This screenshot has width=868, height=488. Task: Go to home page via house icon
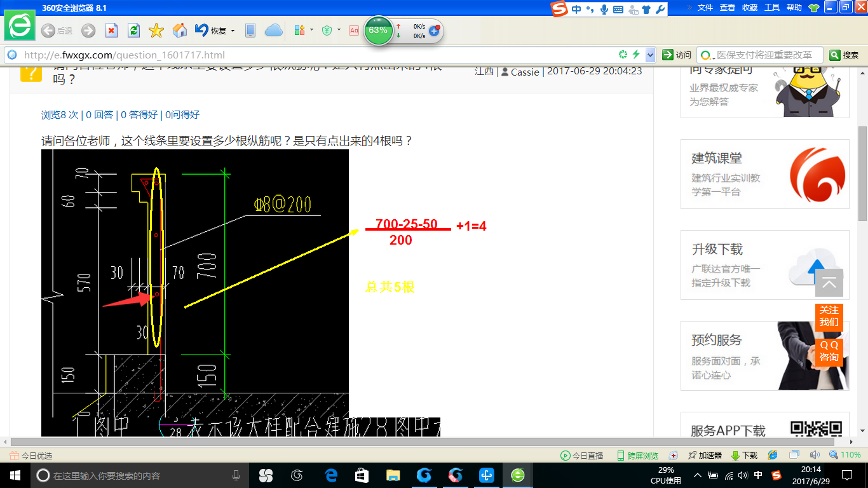pyautogui.click(x=180, y=30)
